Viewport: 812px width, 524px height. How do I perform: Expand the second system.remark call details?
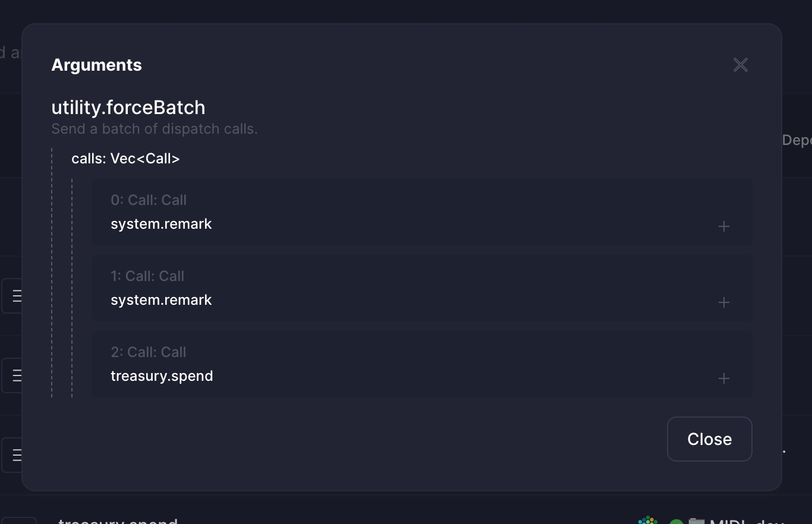724,302
